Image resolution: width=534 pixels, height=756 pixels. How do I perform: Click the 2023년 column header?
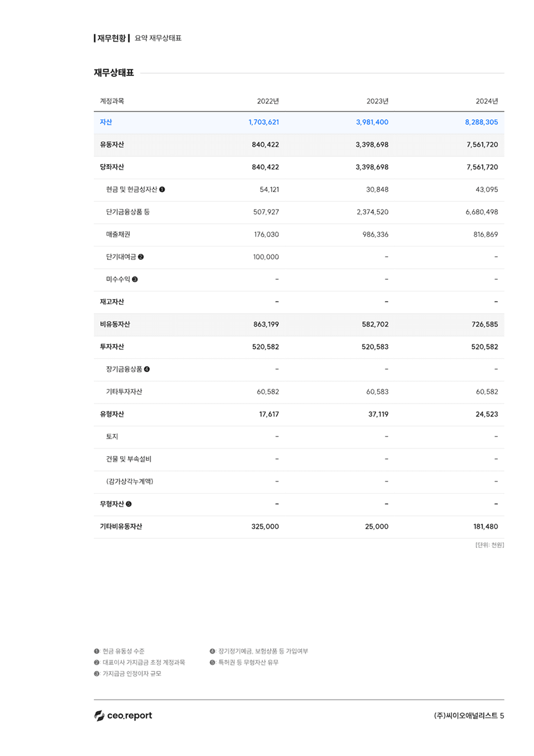pyautogui.click(x=377, y=100)
